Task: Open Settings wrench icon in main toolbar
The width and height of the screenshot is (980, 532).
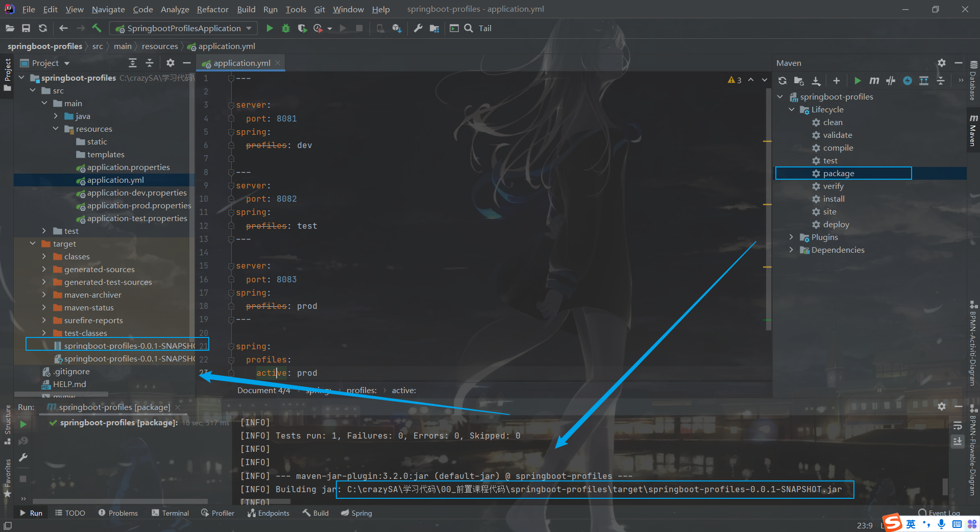Action: 418,29
